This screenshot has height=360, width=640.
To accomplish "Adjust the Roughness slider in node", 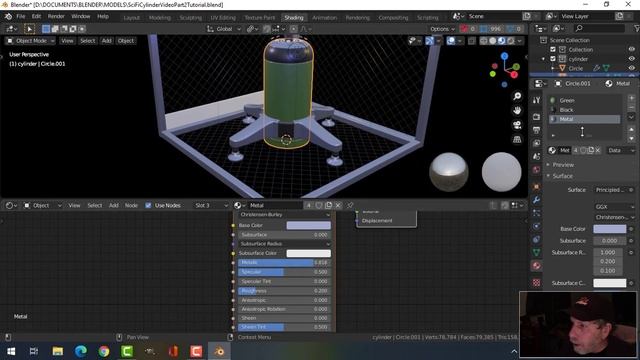I will 284,291.
